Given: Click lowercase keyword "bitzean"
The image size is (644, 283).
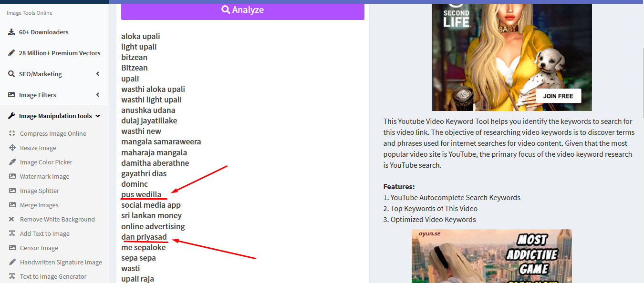Looking at the screenshot, I should (x=134, y=57).
